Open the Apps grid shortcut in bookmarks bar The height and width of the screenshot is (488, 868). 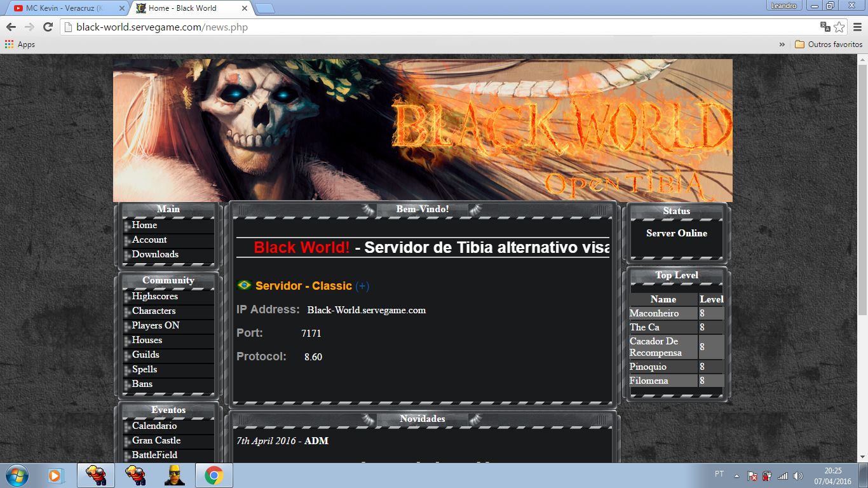click(20, 44)
